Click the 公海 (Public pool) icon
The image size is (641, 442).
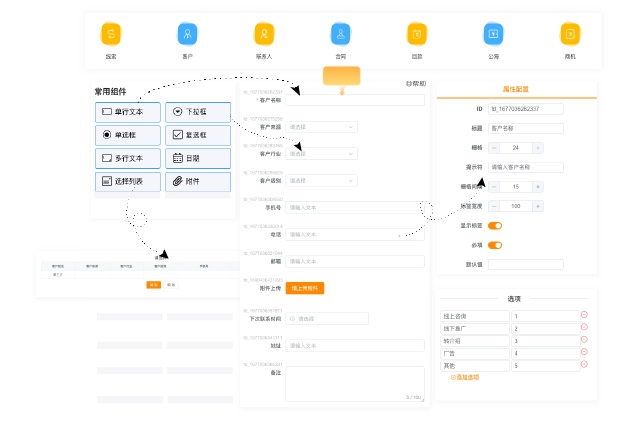tap(493, 34)
